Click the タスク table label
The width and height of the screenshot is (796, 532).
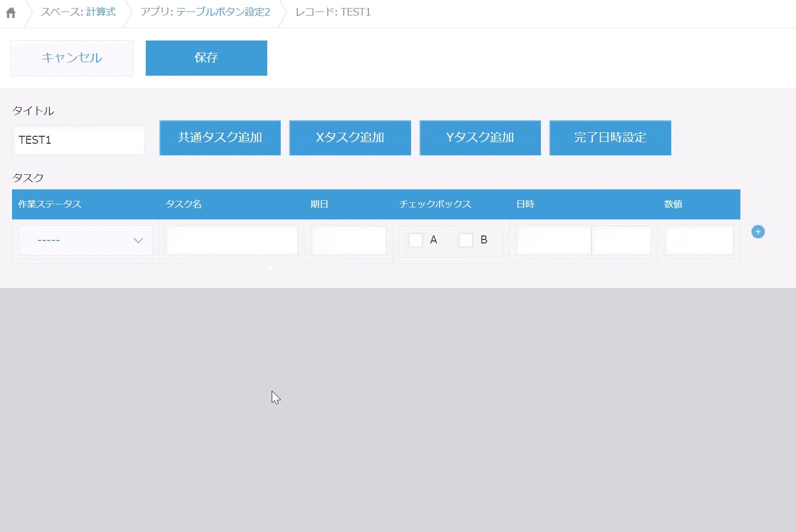pos(28,178)
